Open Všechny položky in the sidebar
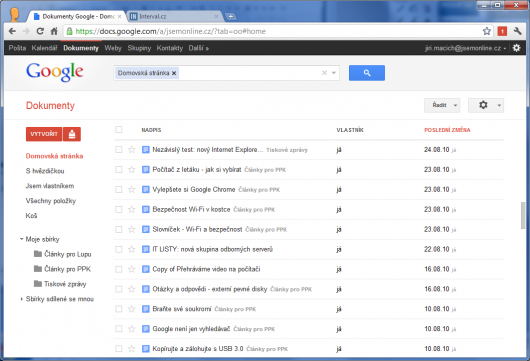Viewport: 530px width, 361px height. coord(51,201)
